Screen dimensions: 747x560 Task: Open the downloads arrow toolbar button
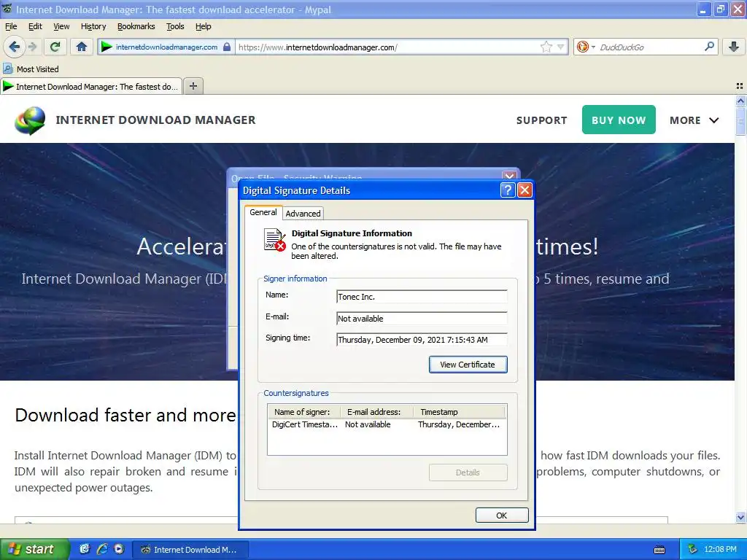click(x=734, y=47)
